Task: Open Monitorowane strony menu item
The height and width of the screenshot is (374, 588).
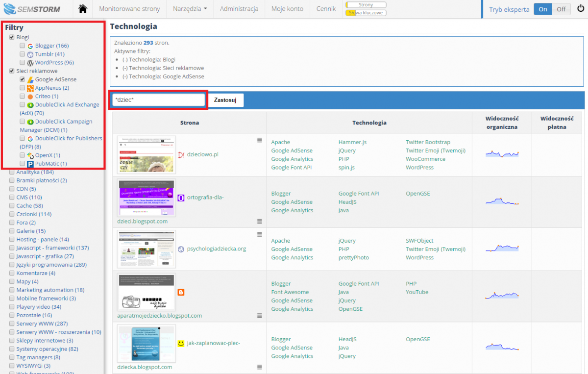Action: coord(129,9)
